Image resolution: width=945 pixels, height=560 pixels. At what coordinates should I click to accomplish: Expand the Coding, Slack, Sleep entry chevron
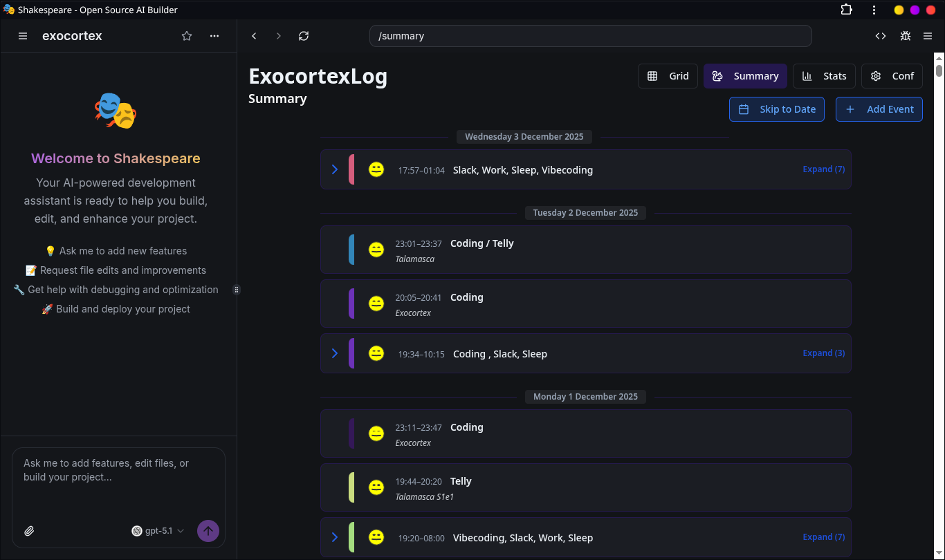[335, 353]
